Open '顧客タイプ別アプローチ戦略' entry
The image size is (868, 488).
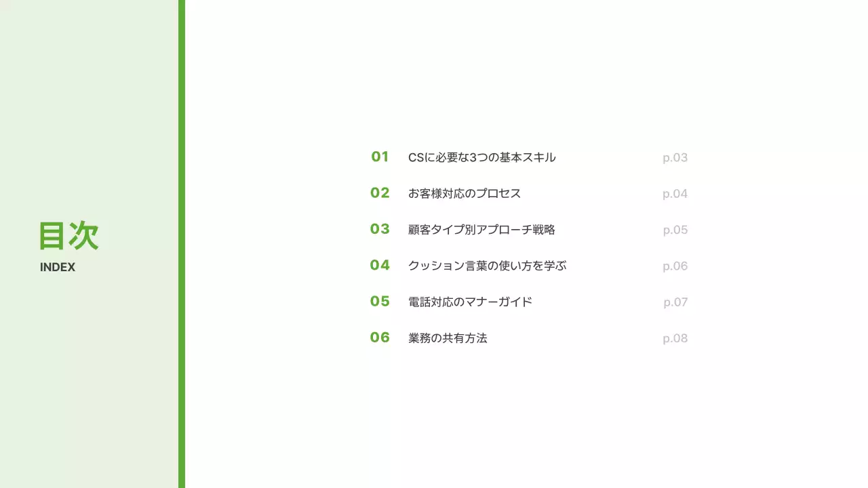click(x=481, y=230)
